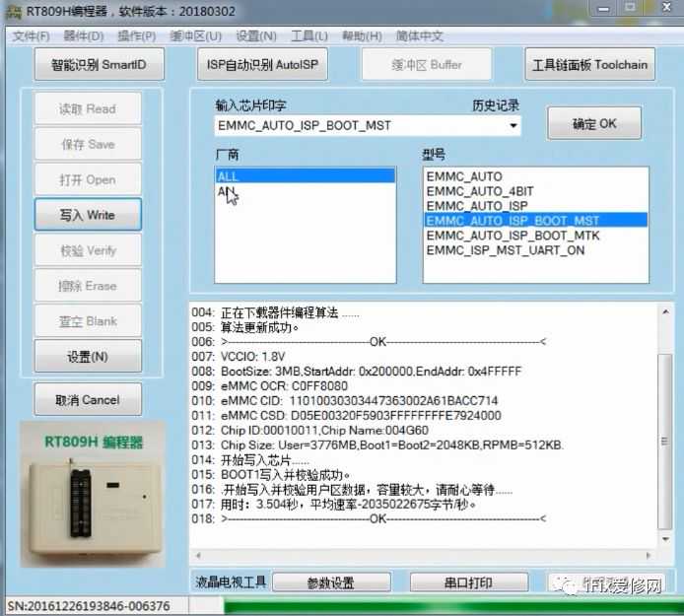Open the 器件(D) menu
Viewport: 684px width, 616px height.
pyautogui.click(x=83, y=36)
